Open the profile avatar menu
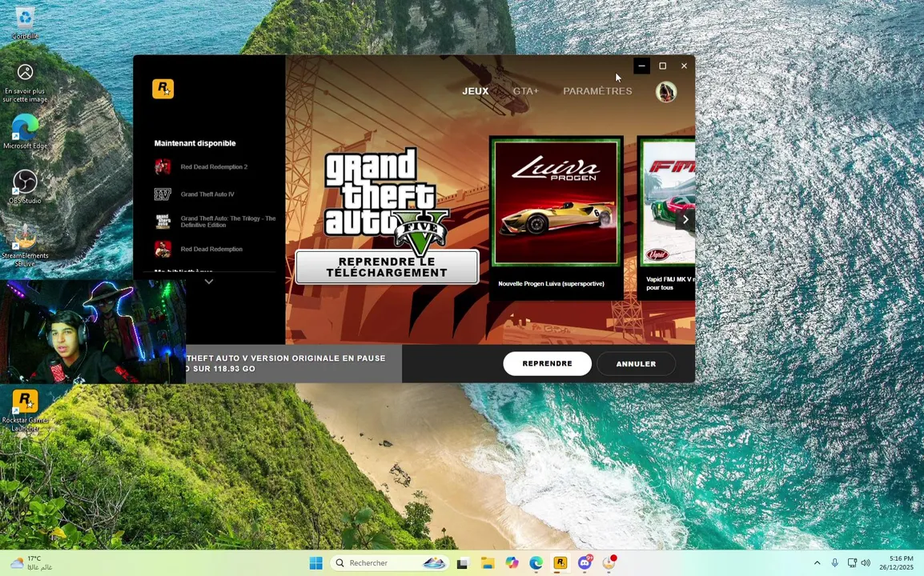This screenshot has height=576, width=924. click(x=666, y=92)
